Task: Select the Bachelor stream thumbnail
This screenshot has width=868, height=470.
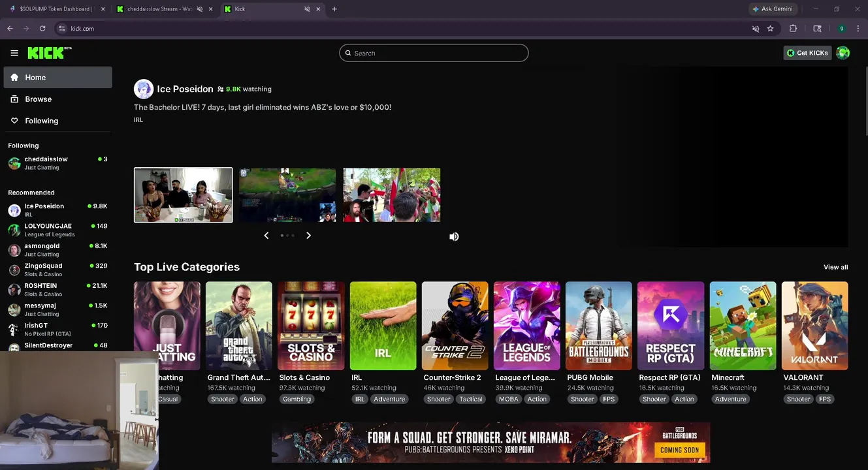Action: click(183, 195)
